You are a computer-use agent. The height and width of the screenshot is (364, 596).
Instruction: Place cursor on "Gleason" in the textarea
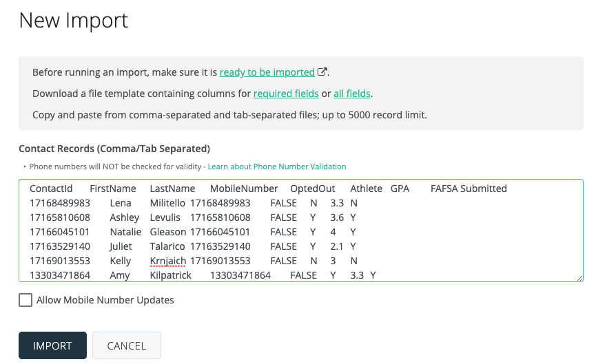pyautogui.click(x=168, y=232)
